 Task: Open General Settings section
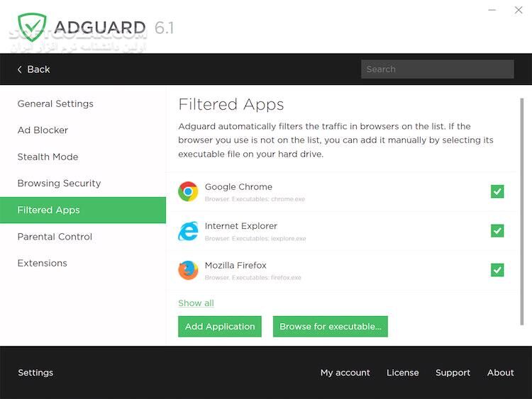[x=55, y=103]
